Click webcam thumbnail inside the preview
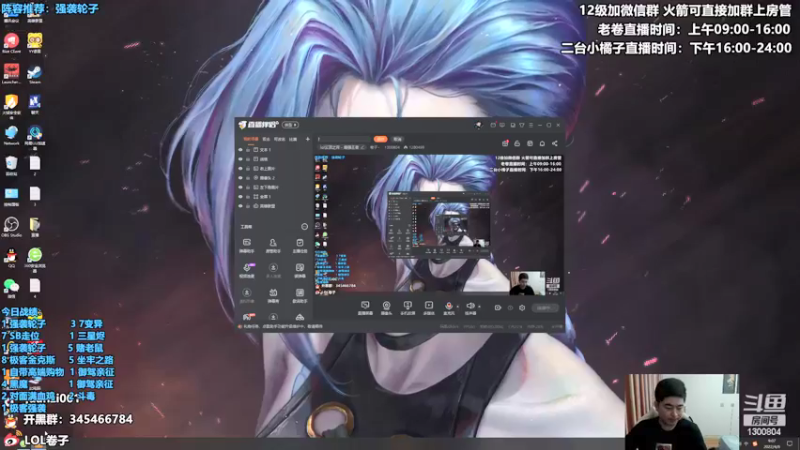 pyautogui.click(x=528, y=283)
